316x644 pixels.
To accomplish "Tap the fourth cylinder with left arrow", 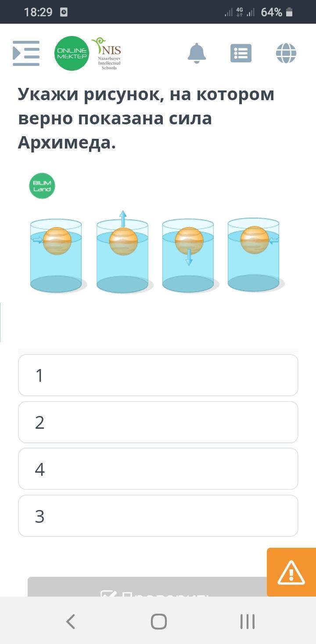I will [254, 255].
